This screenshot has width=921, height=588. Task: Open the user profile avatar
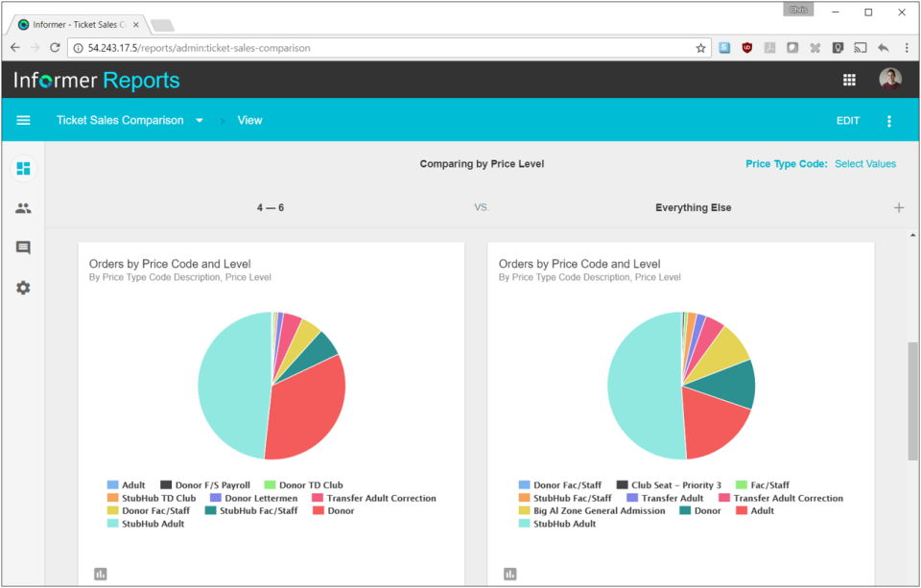[x=890, y=80]
